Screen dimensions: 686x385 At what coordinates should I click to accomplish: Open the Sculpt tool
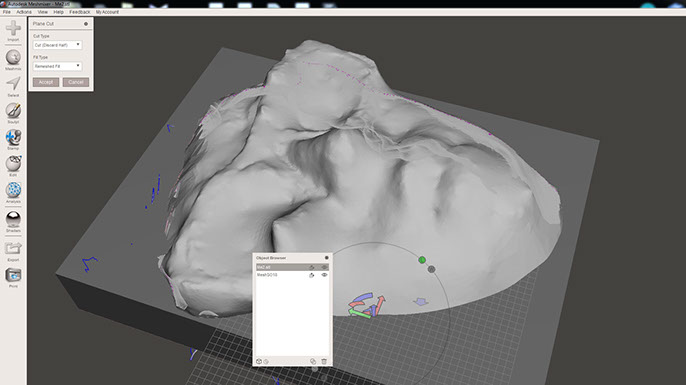[x=13, y=113]
